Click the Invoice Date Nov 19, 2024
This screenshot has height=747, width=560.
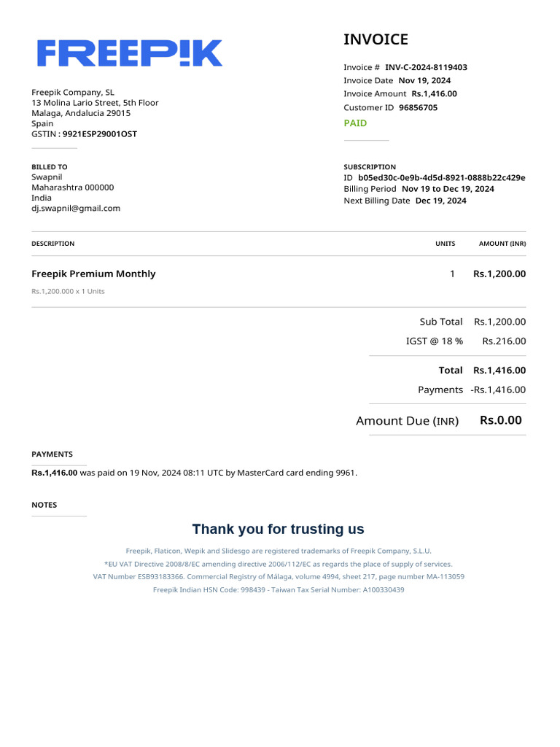click(424, 80)
